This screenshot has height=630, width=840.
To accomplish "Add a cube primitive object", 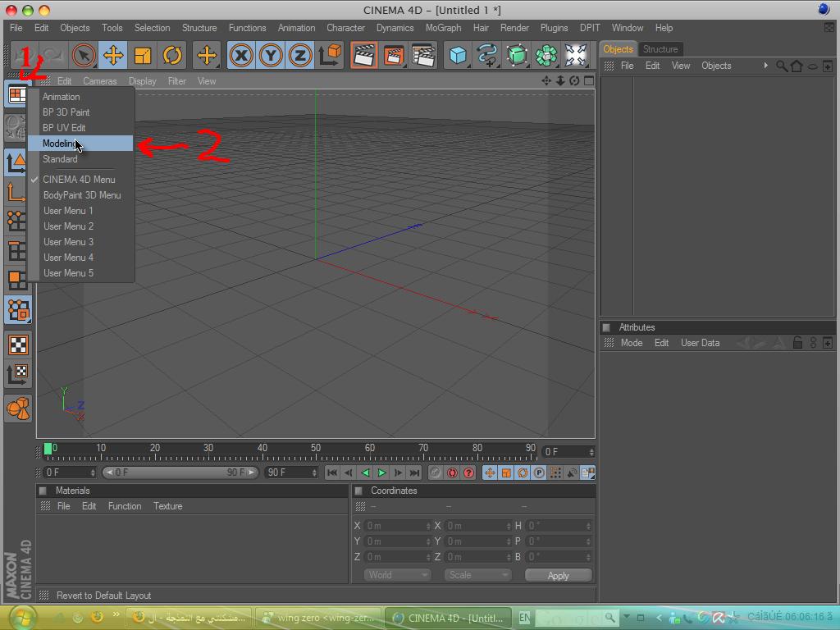I will point(458,55).
